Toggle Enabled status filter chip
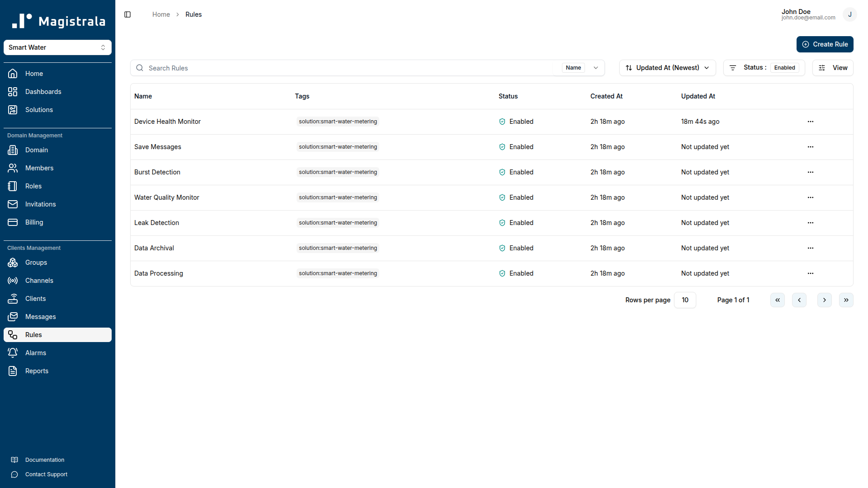This screenshot has height=488, width=868. 785,67
